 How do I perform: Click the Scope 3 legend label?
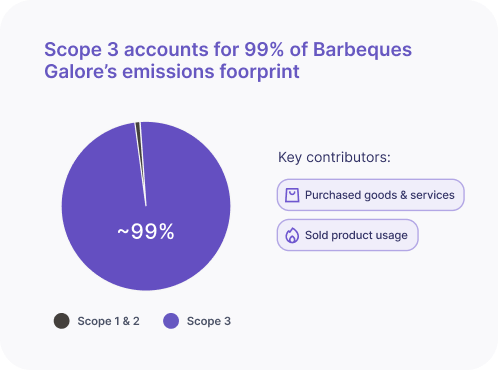coord(209,321)
